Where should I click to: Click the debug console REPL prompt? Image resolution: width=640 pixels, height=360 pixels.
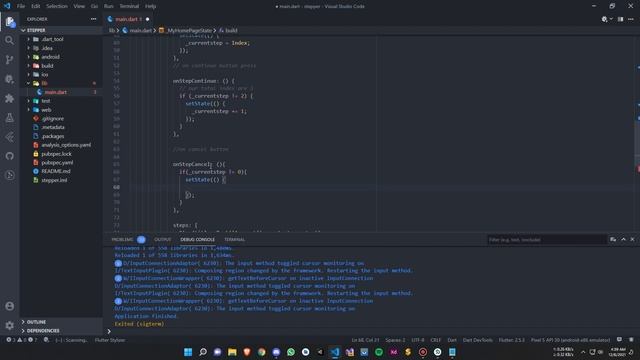click(371, 331)
